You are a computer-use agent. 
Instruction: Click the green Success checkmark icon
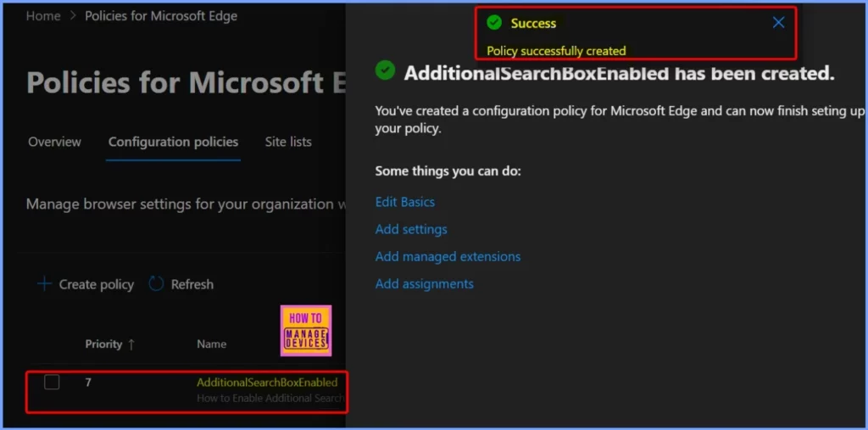[494, 23]
